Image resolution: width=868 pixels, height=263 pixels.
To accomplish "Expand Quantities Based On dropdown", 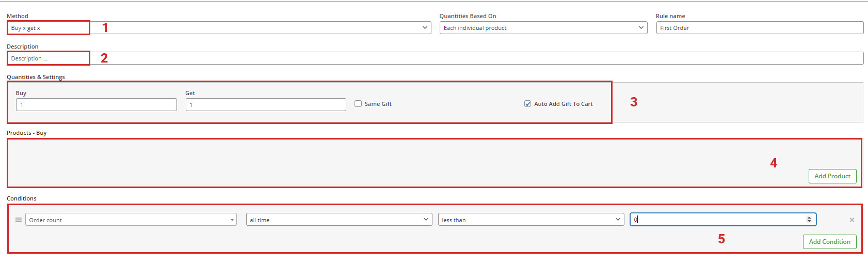I will (x=543, y=28).
